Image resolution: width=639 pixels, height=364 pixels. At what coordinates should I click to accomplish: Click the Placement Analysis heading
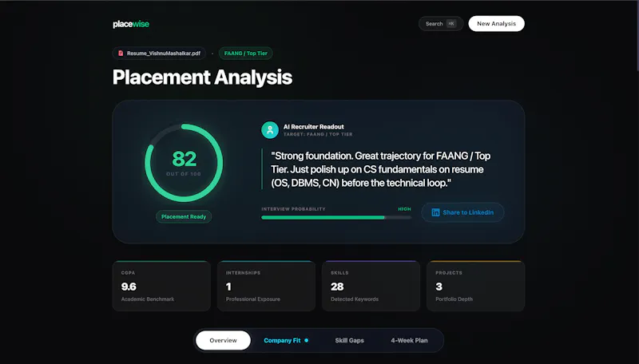tap(202, 77)
